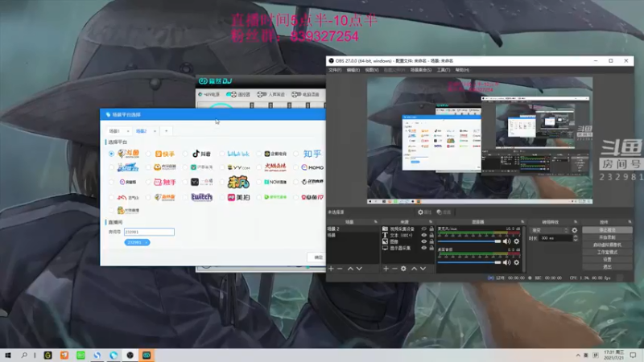This screenshot has width=644, height=362.
Task: Open source Properties gear button in OBS
Action: (425, 212)
